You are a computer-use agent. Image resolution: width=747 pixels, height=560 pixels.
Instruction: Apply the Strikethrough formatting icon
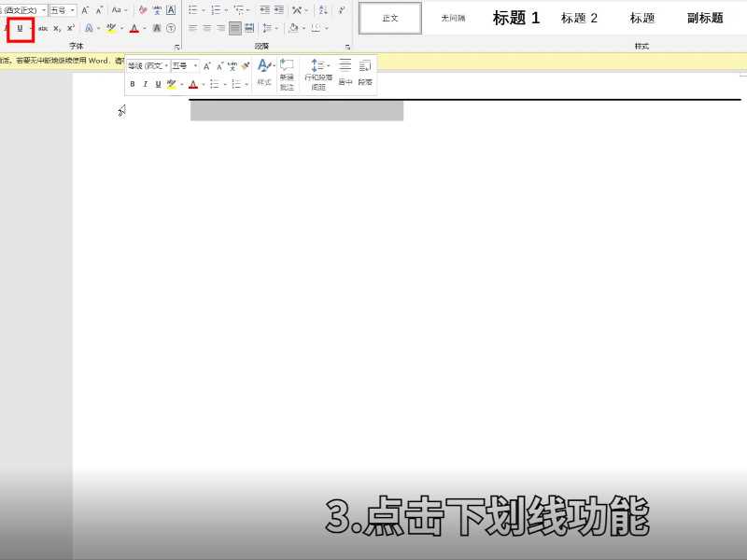tap(44, 28)
